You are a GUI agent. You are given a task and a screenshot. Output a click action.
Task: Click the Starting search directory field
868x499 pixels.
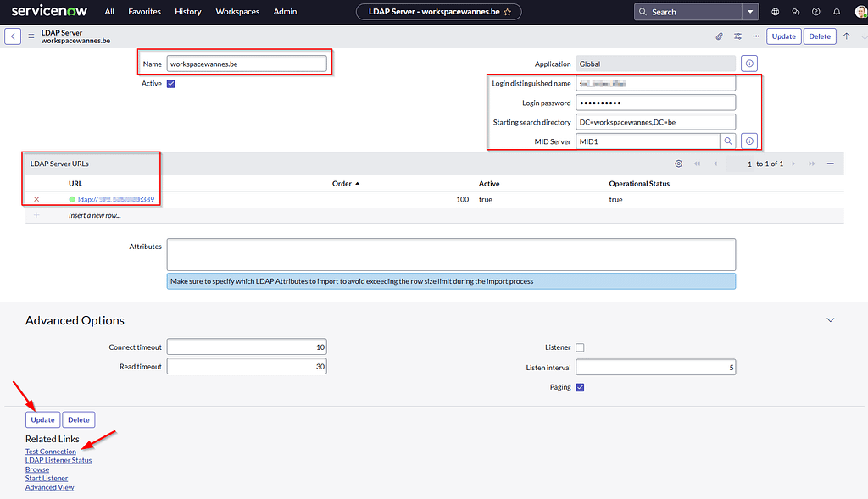click(655, 122)
